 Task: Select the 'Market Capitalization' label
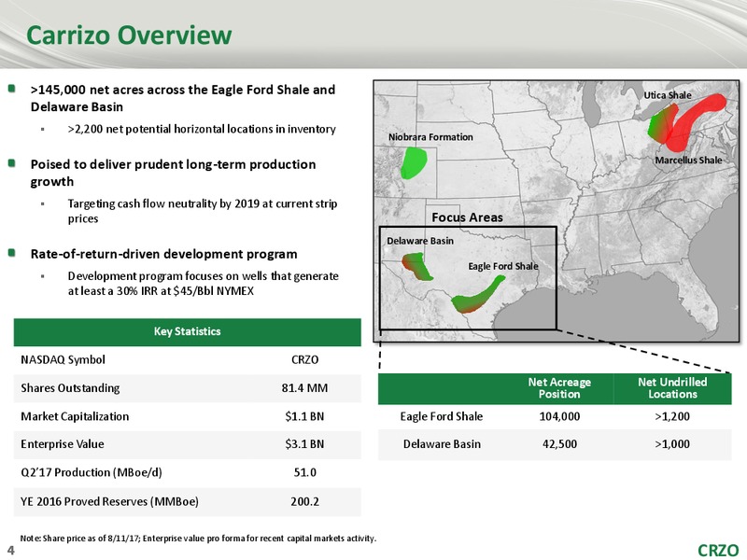coord(75,416)
